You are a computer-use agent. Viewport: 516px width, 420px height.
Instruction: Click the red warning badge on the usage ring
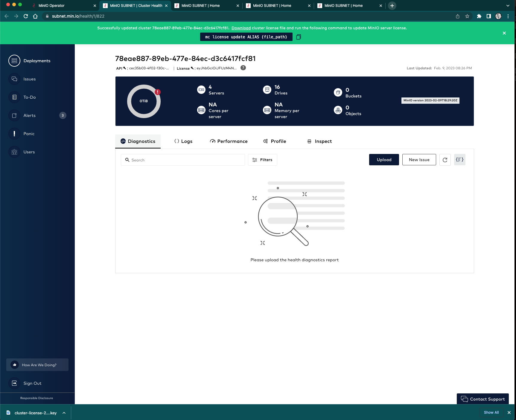click(158, 92)
